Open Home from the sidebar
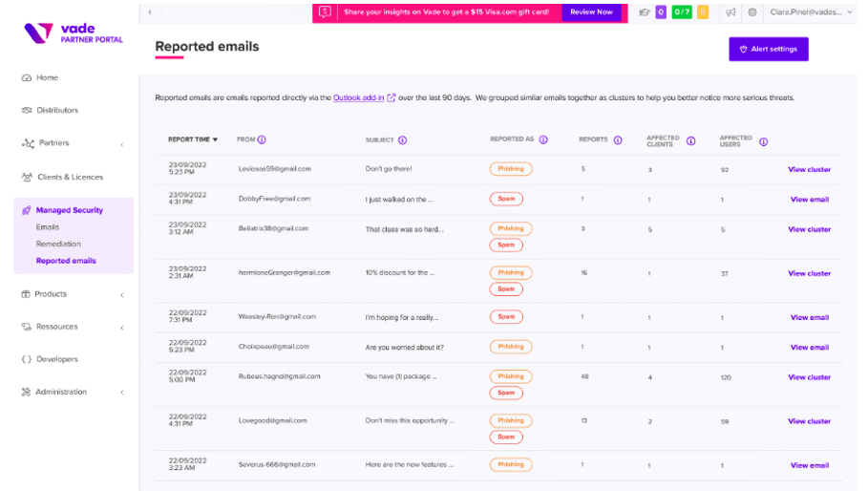 [47, 77]
